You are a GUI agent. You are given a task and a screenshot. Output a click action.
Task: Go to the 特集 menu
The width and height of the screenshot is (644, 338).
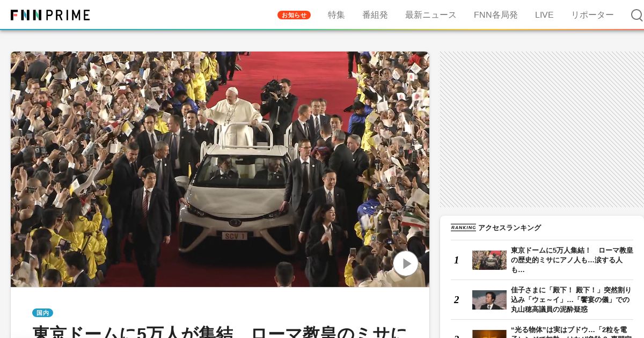pyautogui.click(x=336, y=15)
